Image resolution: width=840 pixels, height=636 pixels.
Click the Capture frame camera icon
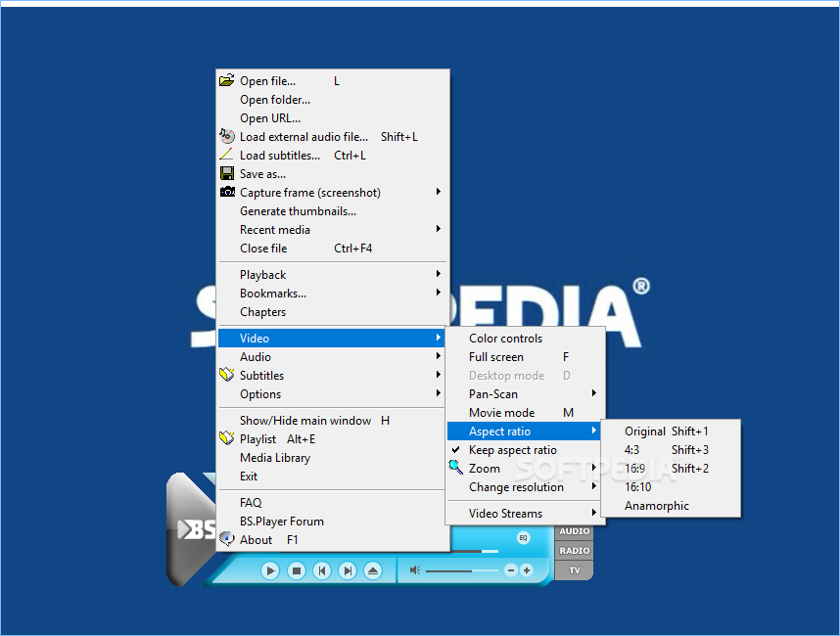(227, 192)
